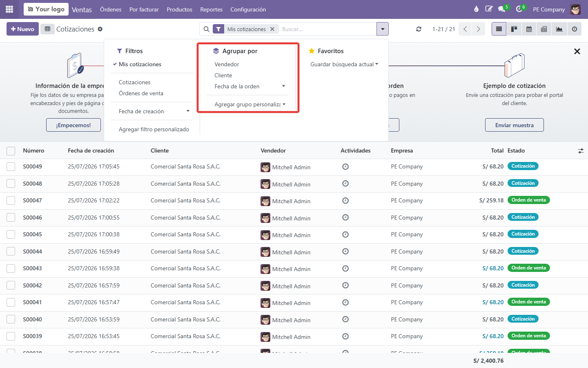Screen dimensions: 588x368
Task: Click the Enviar muestra button
Action: point(514,125)
